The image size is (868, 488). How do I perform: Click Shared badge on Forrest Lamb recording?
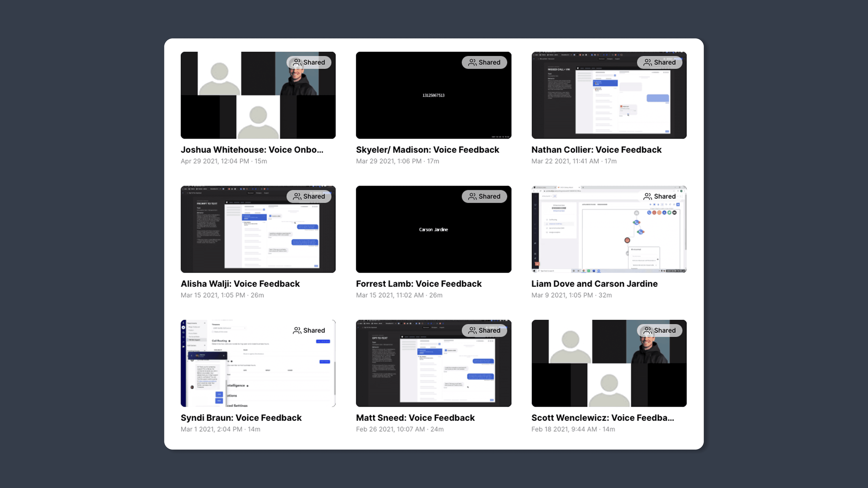(484, 196)
